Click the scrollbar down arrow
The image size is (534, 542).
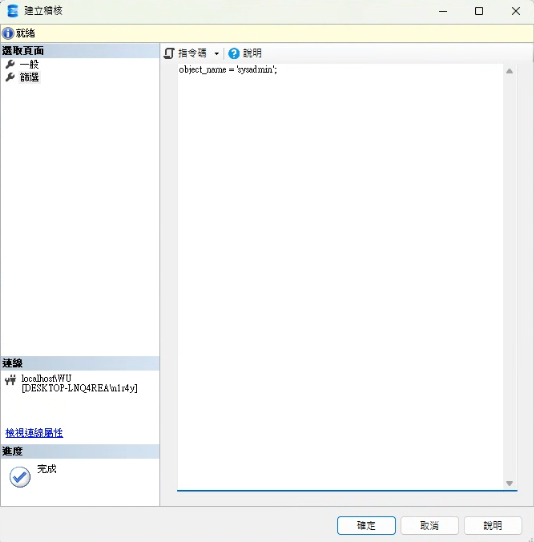click(509, 483)
